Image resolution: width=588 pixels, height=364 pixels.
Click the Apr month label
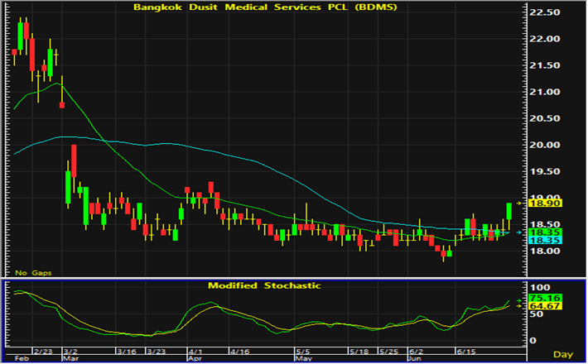[x=195, y=358]
